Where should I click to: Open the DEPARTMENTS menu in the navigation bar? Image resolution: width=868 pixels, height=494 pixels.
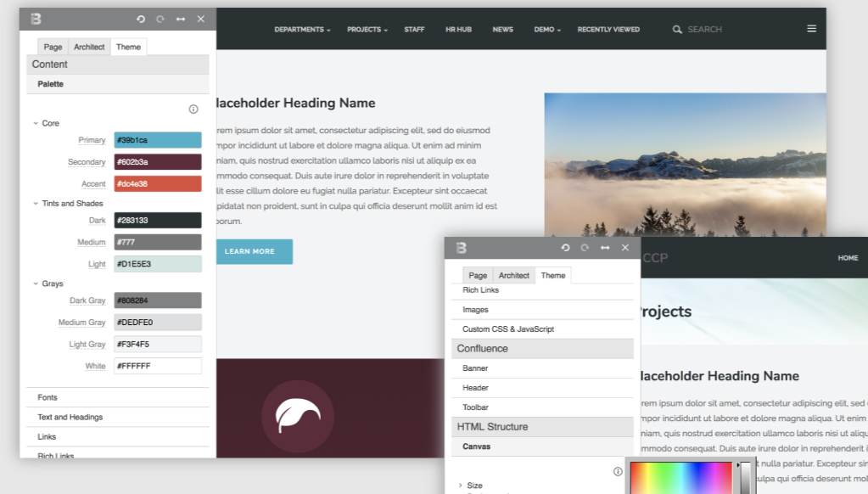pyautogui.click(x=301, y=28)
